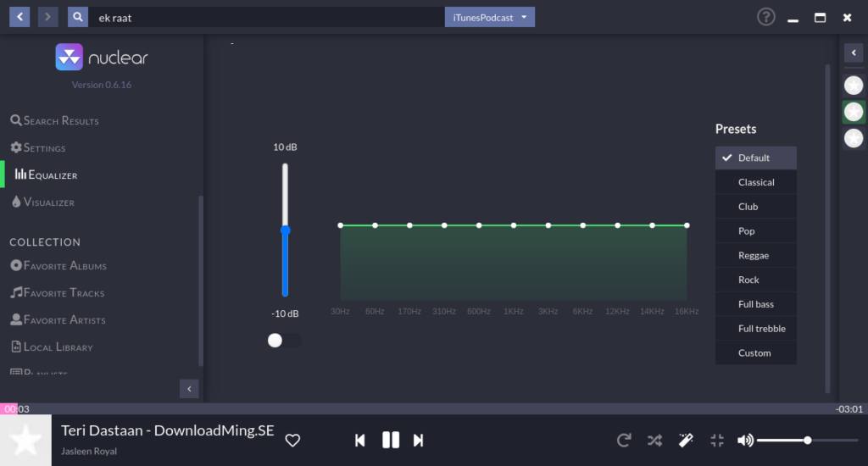The width and height of the screenshot is (868, 466).
Task: Select the Reggae preset
Action: 755,255
